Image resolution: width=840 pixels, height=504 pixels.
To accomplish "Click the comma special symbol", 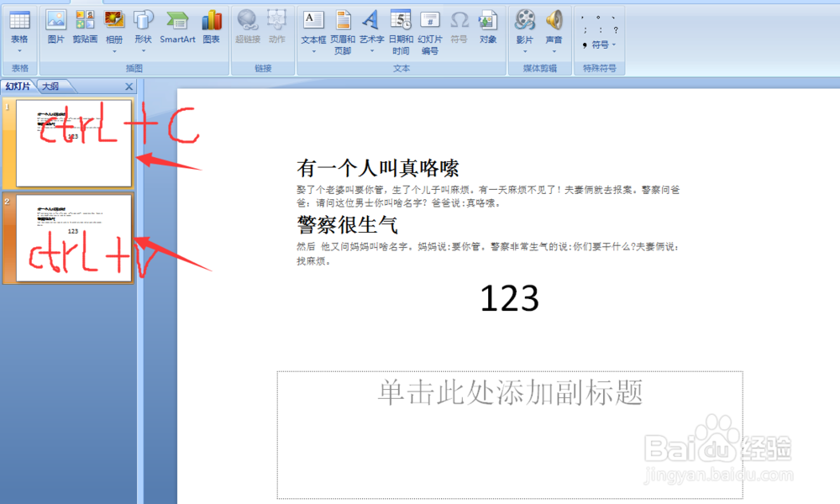I will click(x=583, y=17).
